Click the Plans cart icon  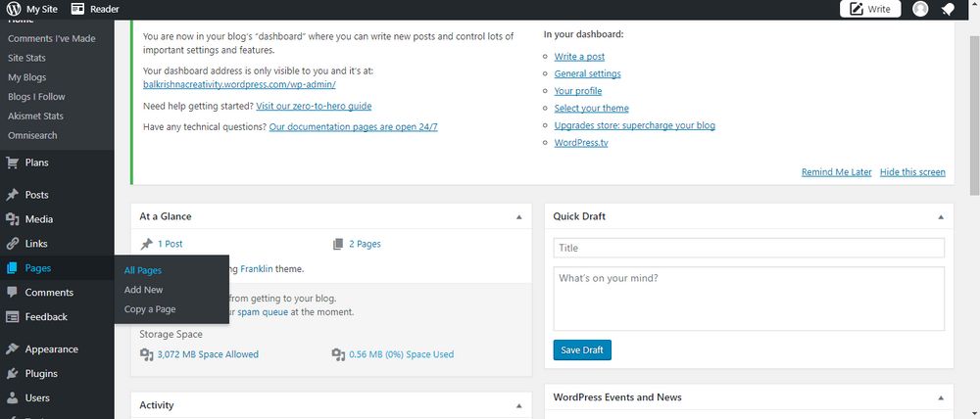12,163
